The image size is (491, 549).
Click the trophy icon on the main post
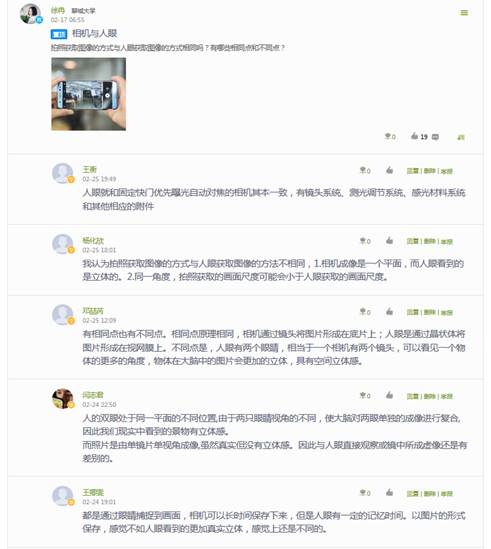[x=388, y=136]
